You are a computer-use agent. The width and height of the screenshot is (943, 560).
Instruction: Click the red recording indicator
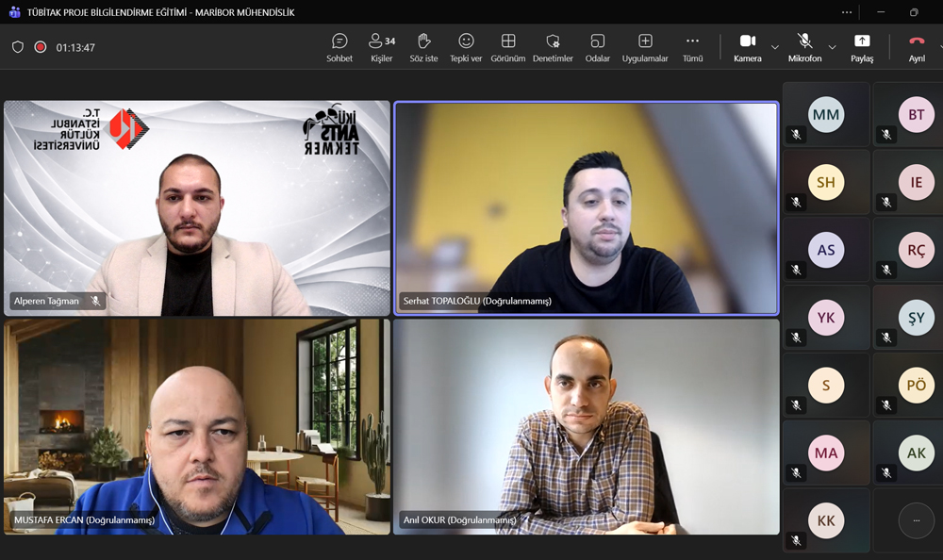coord(41,47)
